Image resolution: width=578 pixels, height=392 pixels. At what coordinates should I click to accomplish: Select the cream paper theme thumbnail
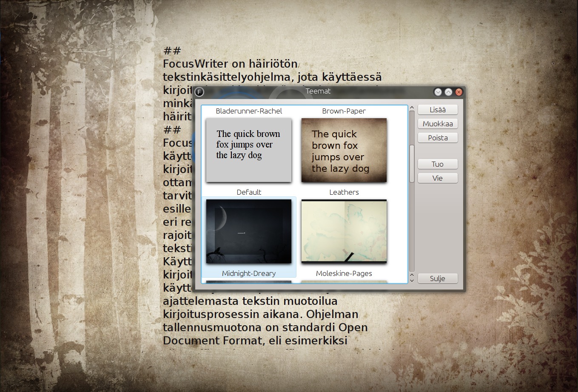[344, 231]
